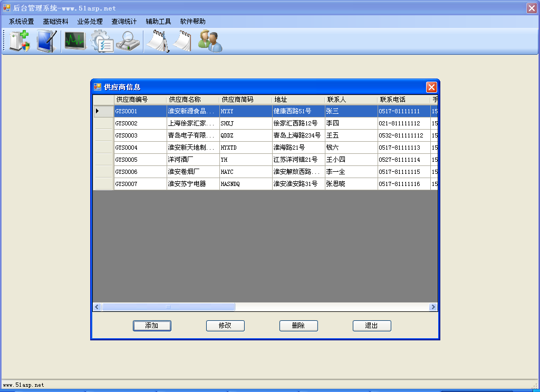Click the main window title bar icon

pyautogui.click(x=6, y=7)
